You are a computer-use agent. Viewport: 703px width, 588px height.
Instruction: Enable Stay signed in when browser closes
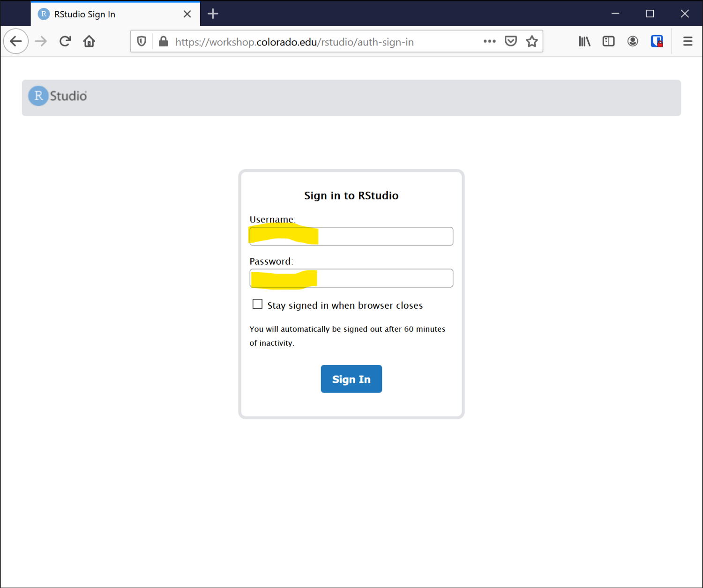point(257,304)
